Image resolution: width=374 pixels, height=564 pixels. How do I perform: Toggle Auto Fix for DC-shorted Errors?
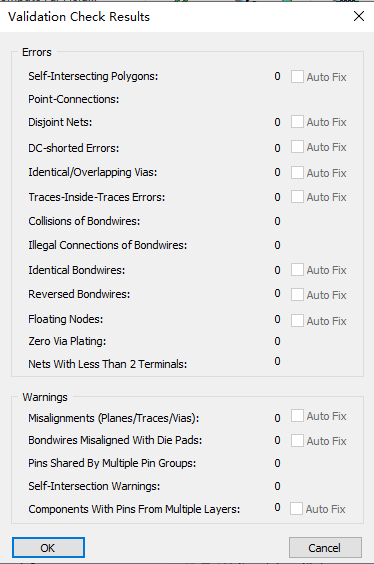coord(297,147)
